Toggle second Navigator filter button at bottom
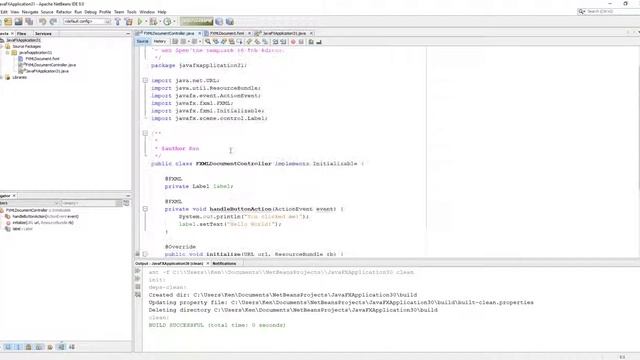The width and height of the screenshot is (640, 360). pos(18,347)
